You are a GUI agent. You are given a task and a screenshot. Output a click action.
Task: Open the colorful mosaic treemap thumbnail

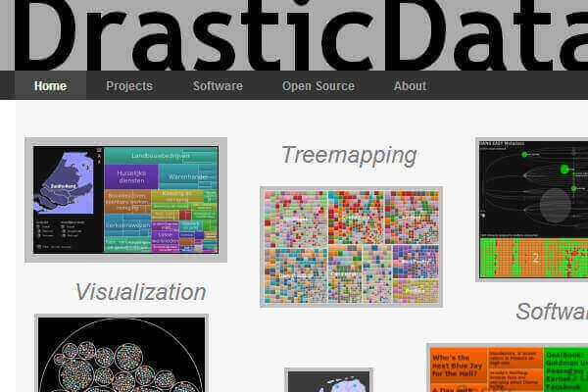tap(352, 247)
